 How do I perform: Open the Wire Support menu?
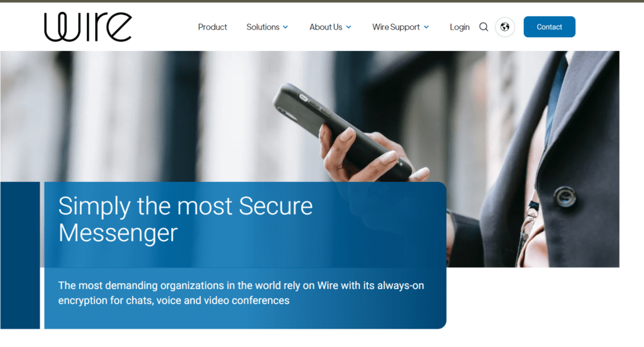tap(396, 27)
